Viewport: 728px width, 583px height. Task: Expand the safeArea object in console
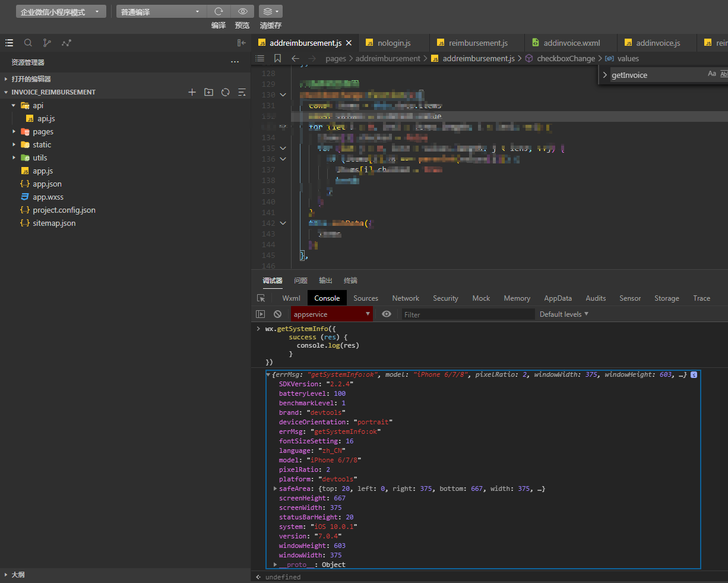click(275, 489)
